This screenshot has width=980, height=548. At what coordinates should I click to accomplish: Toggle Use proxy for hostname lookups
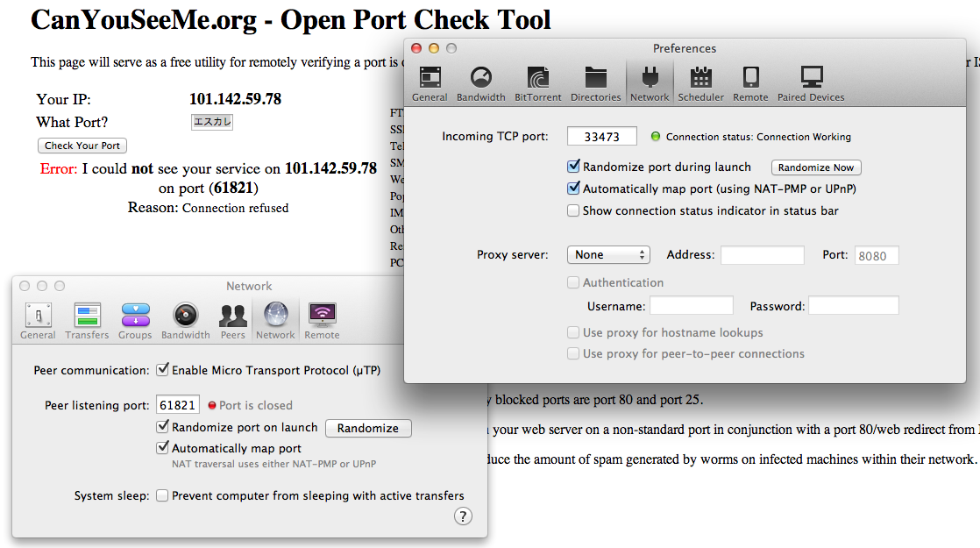[x=573, y=332]
